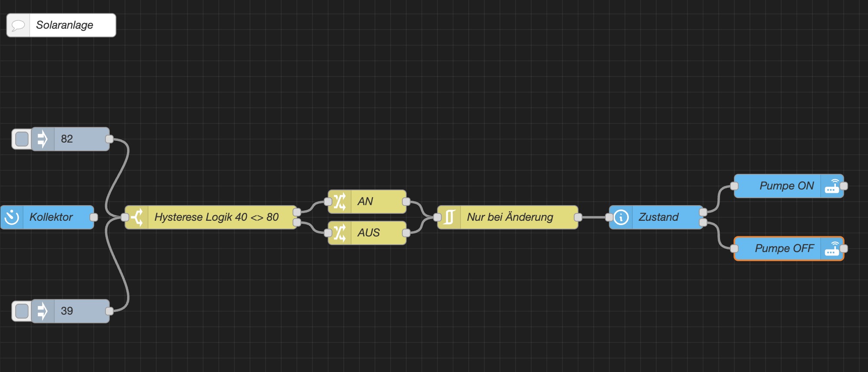Click the input port of Nur bei Änderung
This screenshot has height=372, width=868.
point(437,217)
